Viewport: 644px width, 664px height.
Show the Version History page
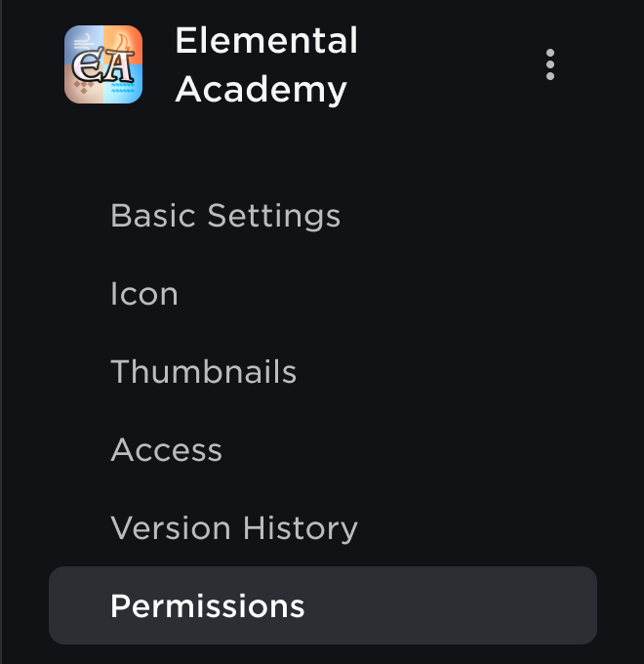(x=234, y=528)
